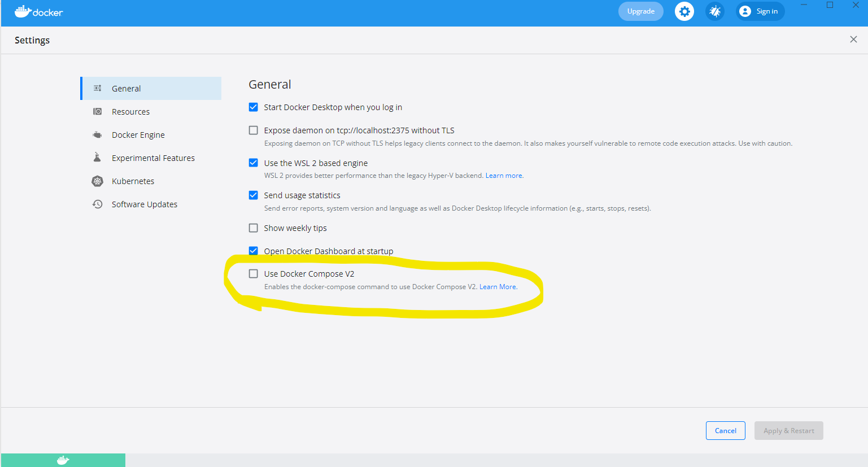
Task: Open the Resources settings section
Action: point(151,111)
